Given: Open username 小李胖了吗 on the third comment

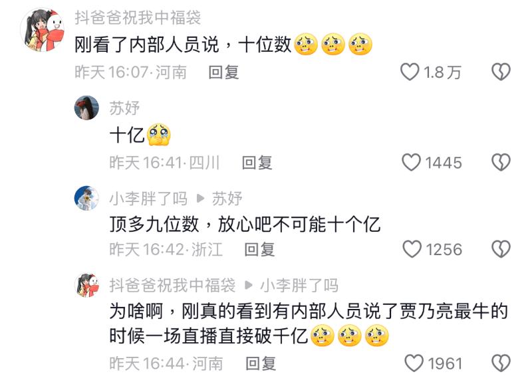Looking at the screenshot, I should click(148, 199).
